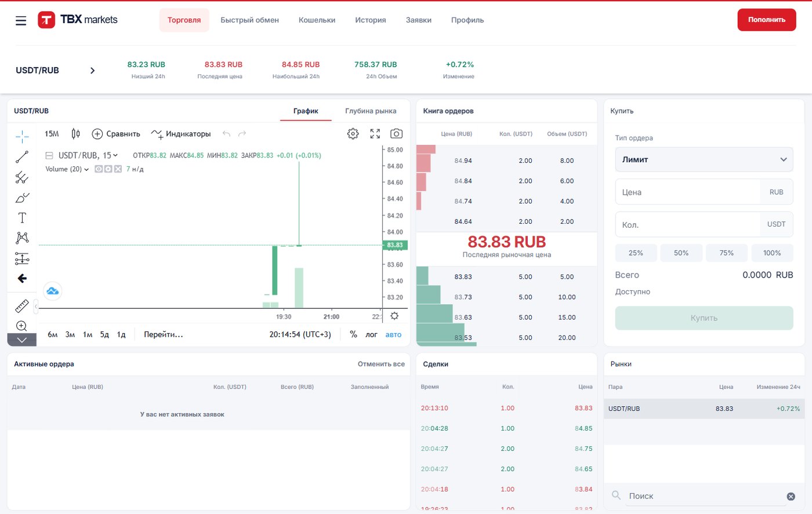812x514 pixels.
Task: Go to the Кошельки section
Action: (x=317, y=20)
